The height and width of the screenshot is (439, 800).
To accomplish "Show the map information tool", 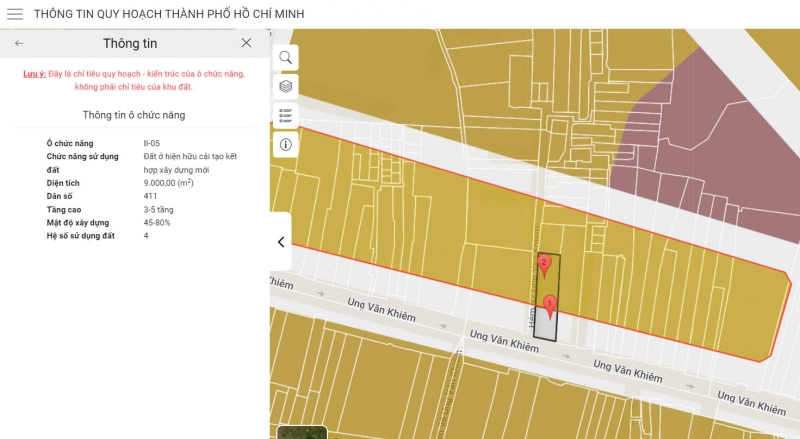I will [286, 145].
